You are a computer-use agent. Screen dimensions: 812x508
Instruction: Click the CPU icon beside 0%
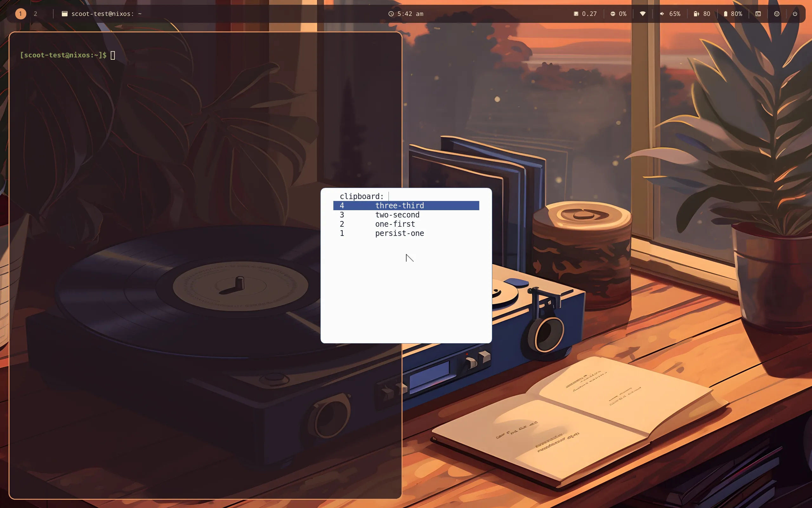[x=613, y=14]
